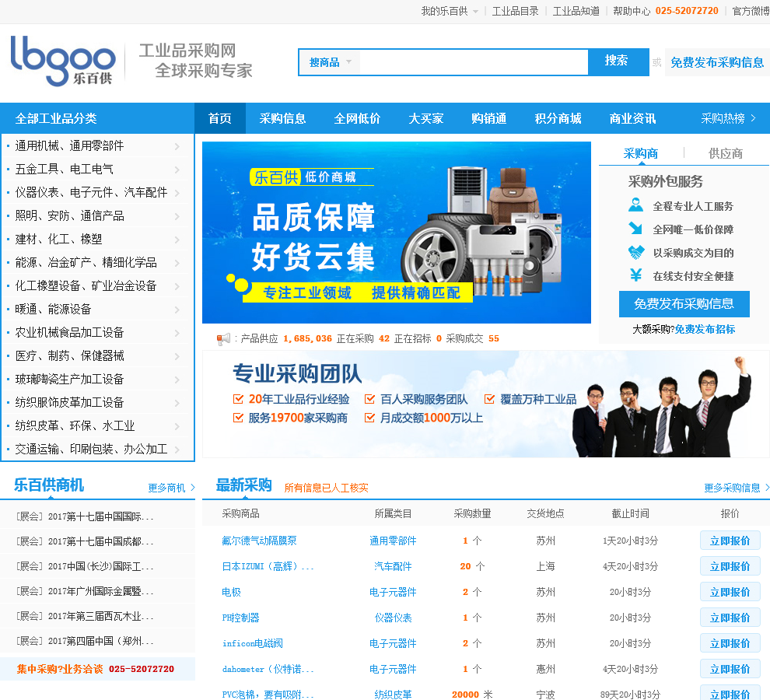Click inside the search input field
Image resolution: width=770 pixels, height=700 pixels.
point(474,62)
